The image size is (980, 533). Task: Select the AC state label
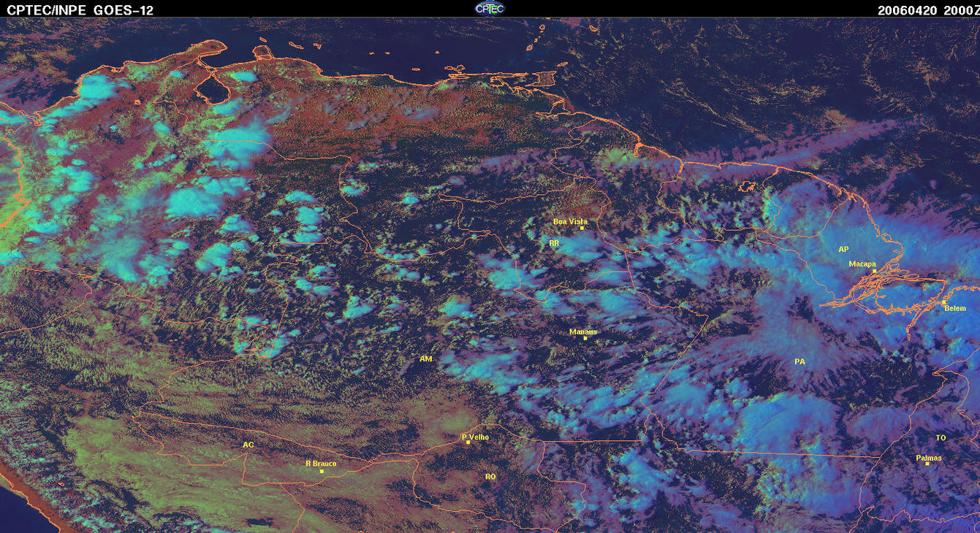(248, 445)
